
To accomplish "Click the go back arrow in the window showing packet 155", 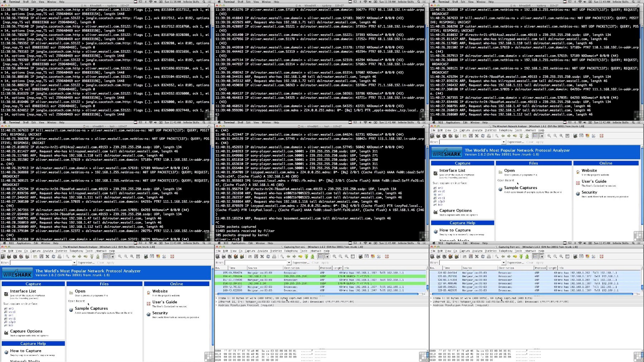I will point(288,256).
